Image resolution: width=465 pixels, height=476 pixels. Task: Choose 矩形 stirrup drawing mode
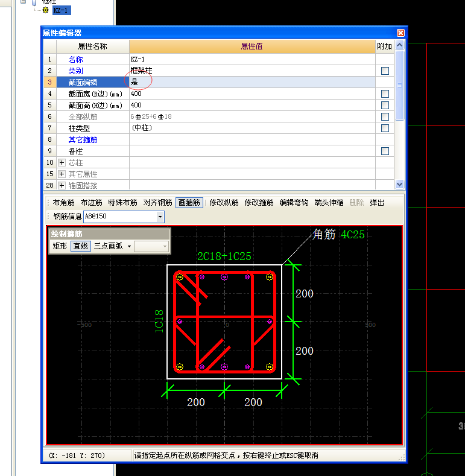(60, 246)
